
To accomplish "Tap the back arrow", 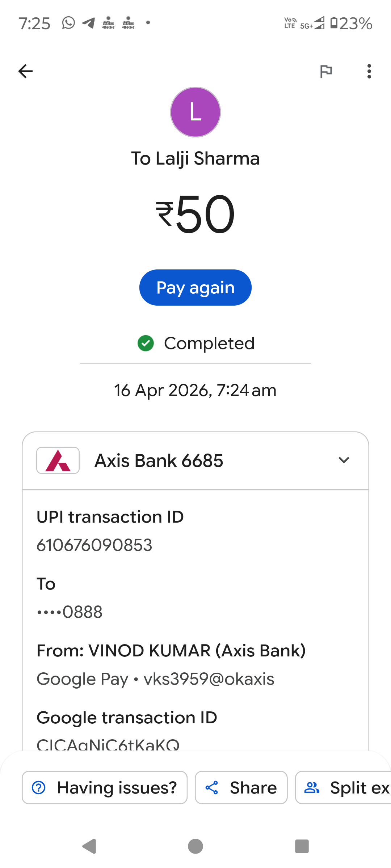I will (x=25, y=71).
